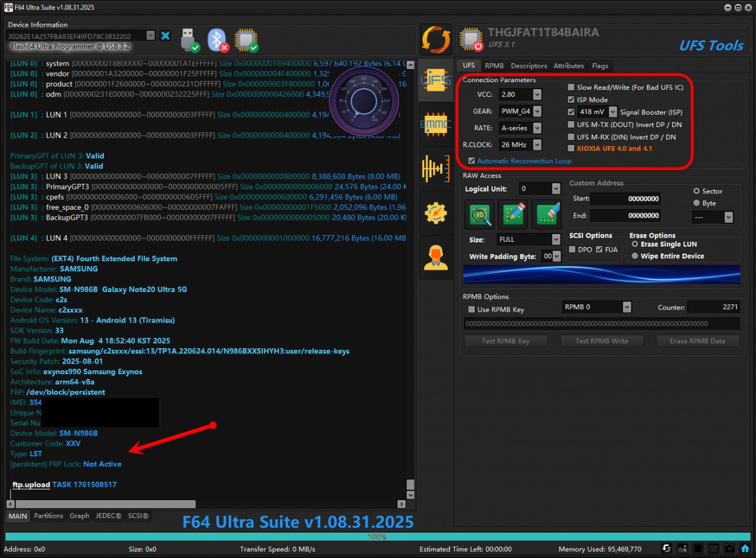Image resolution: width=756 pixels, height=558 pixels.
Task: Switch to the Partitions tab
Action: pos(48,516)
